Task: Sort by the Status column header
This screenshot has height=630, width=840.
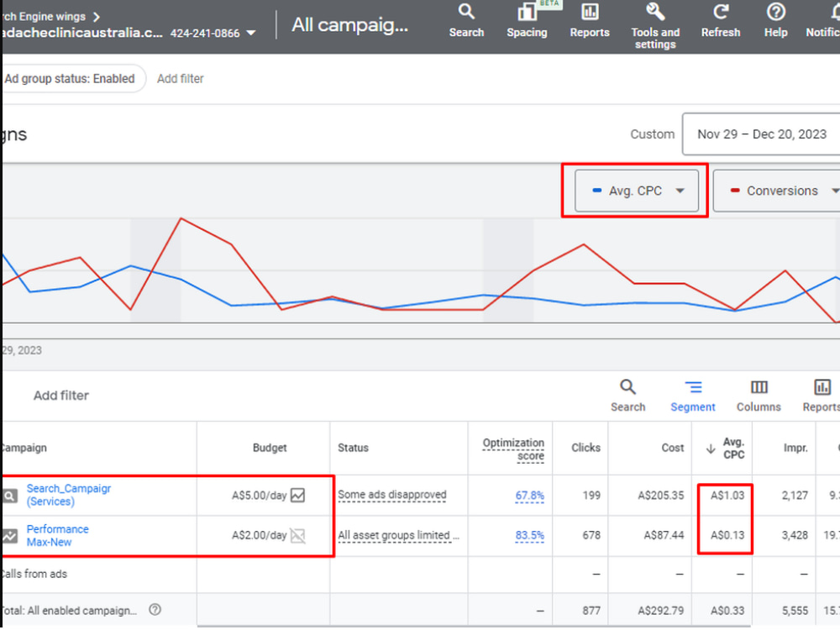Action: click(353, 448)
